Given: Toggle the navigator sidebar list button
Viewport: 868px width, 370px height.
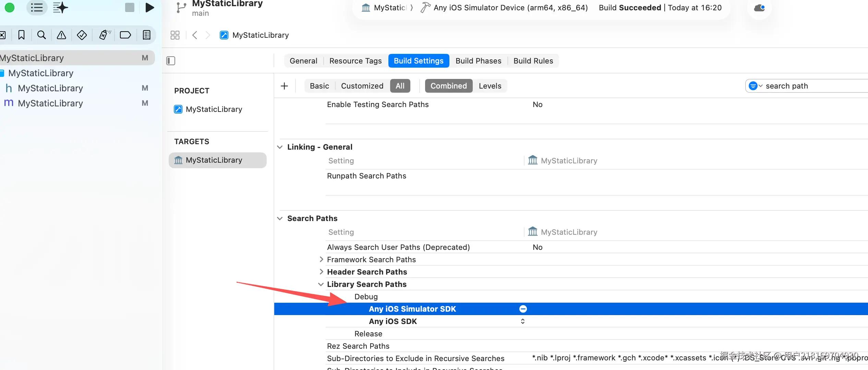Looking at the screenshot, I should point(37,8).
